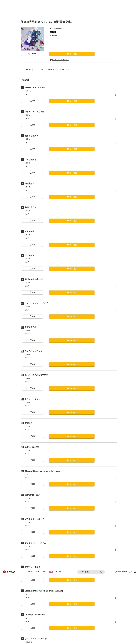Viewport: 138px width, 644px height.
Task: Click the help icon for 購入した作品の再生方法
Action: click(x=51, y=60)
